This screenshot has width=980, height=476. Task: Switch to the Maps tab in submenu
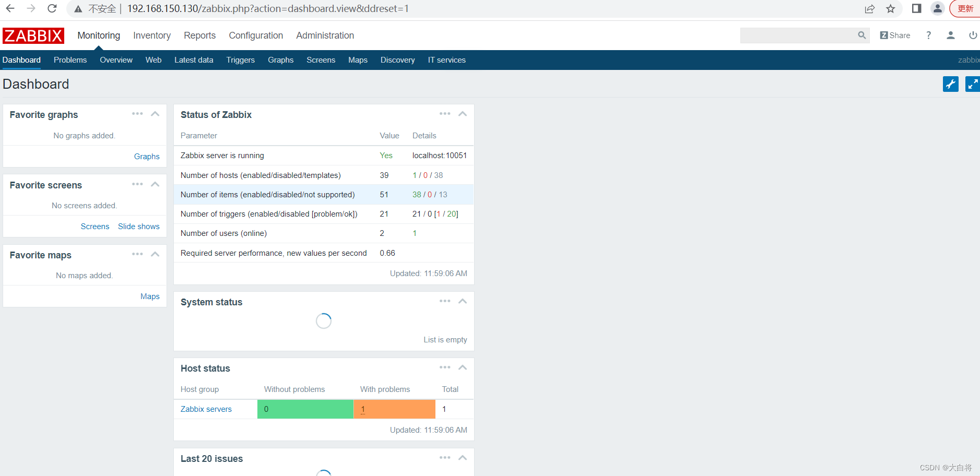coord(358,60)
